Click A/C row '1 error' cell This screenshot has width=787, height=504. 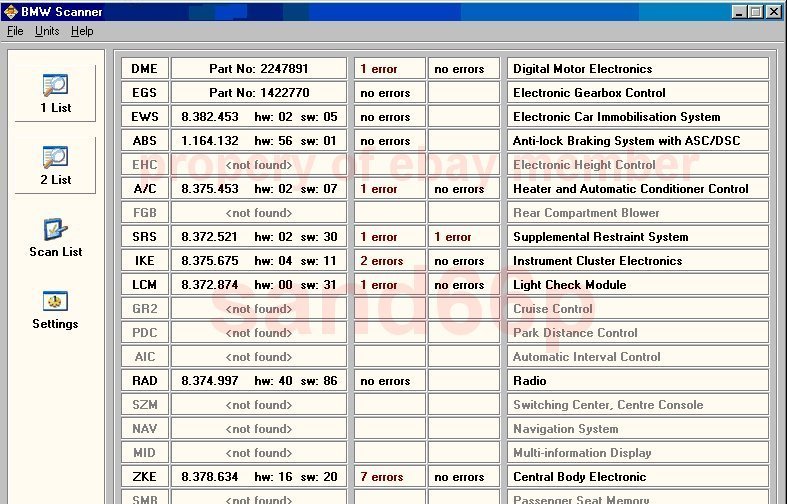pyautogui.click(x=389, y=189)
